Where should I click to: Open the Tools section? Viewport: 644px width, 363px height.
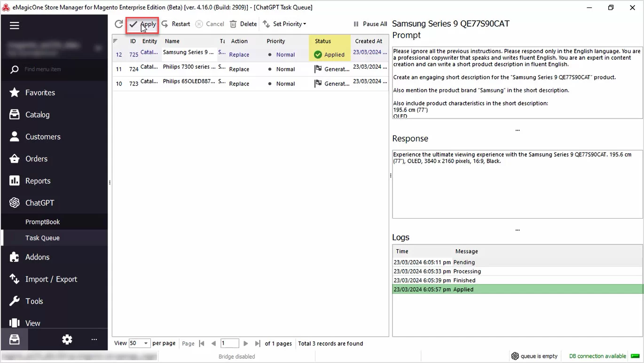[54, 301]
